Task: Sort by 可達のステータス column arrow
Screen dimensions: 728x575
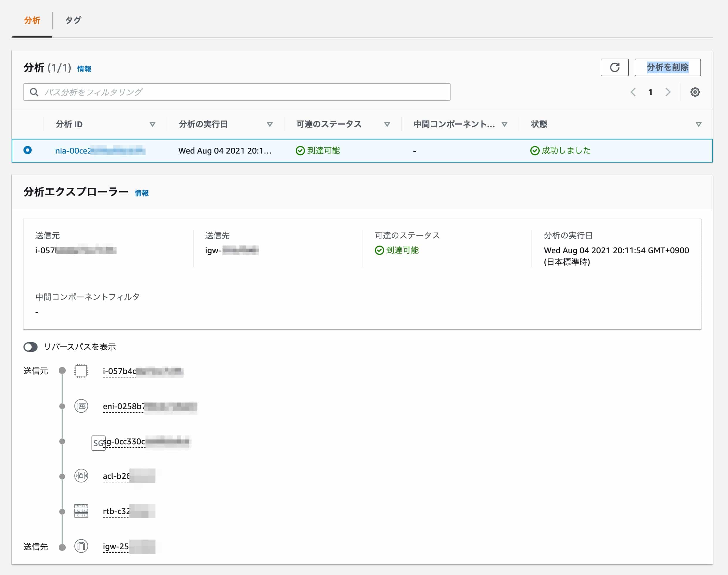Action: click(387, 124)
